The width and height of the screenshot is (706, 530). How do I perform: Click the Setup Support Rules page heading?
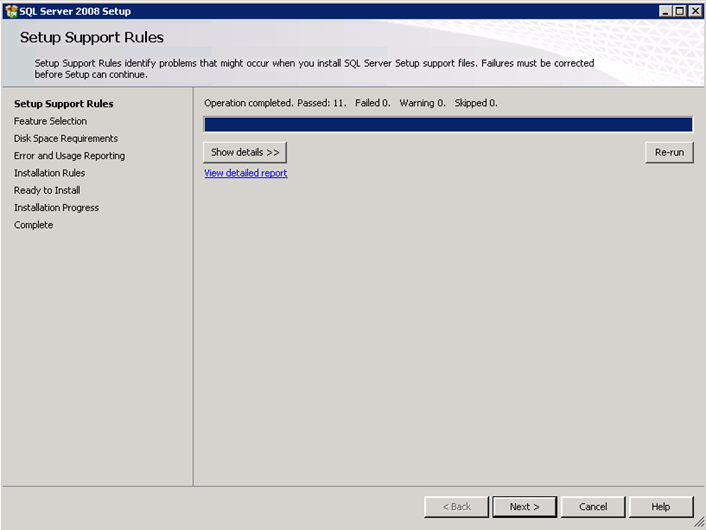point(91,37)
